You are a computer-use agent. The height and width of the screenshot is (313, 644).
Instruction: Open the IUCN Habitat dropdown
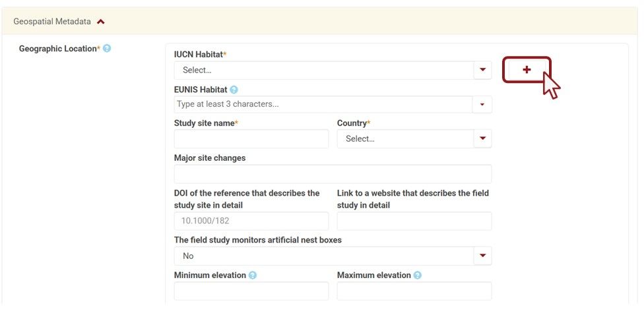[x=482, y=70]
